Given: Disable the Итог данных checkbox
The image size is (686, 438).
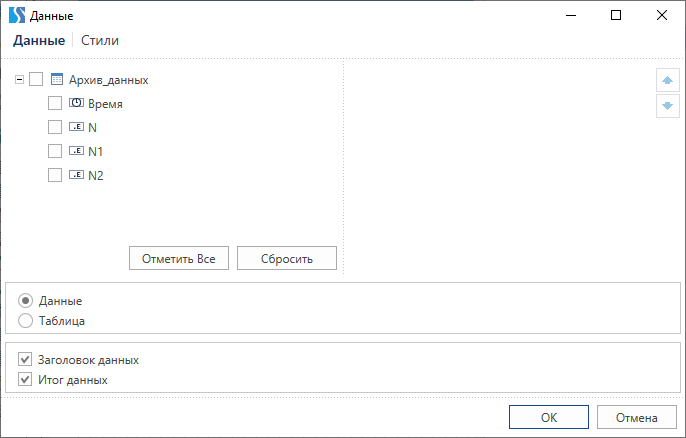Looking at the screenshot, I should pos(26,380).
